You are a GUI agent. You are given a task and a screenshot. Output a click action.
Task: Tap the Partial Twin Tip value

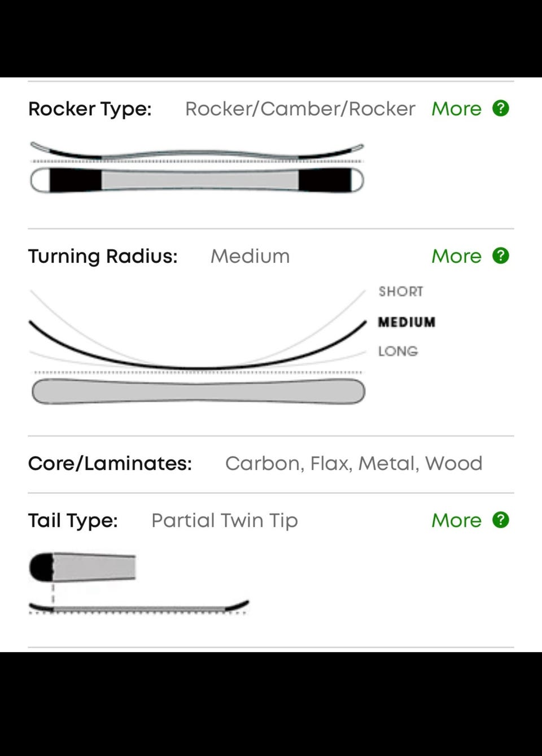(x=224, y=520)
